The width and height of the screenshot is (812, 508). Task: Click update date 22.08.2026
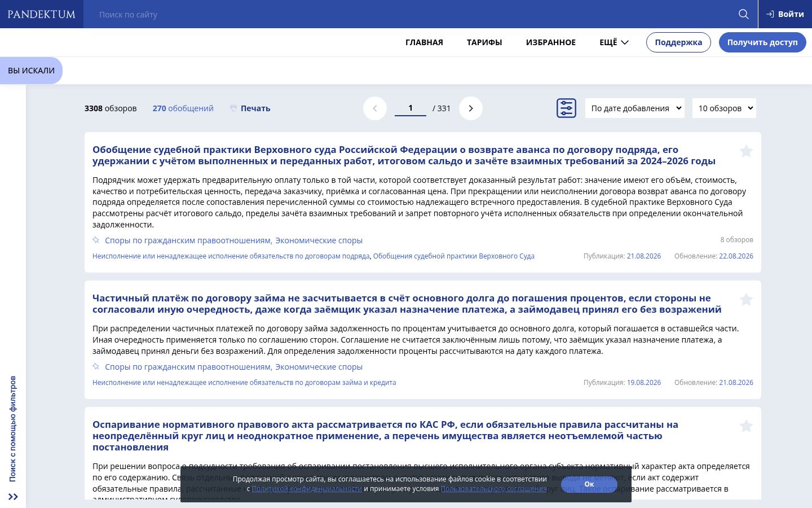736,256
